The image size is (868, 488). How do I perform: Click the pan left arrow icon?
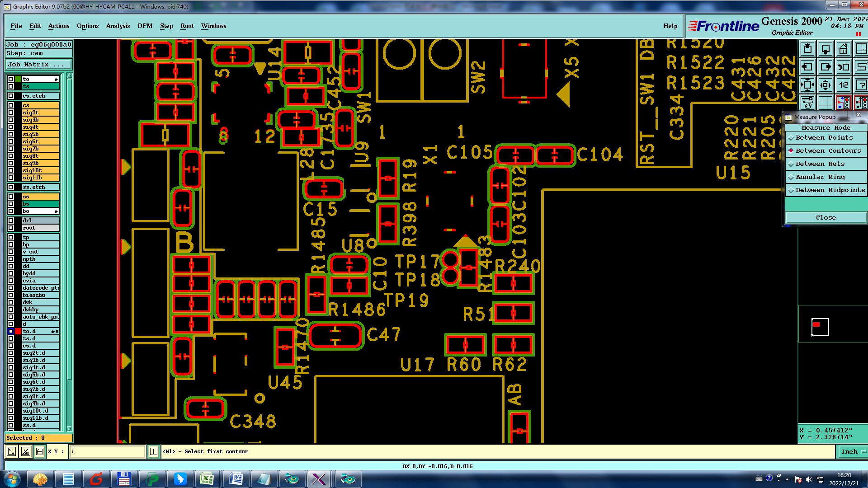807,67
